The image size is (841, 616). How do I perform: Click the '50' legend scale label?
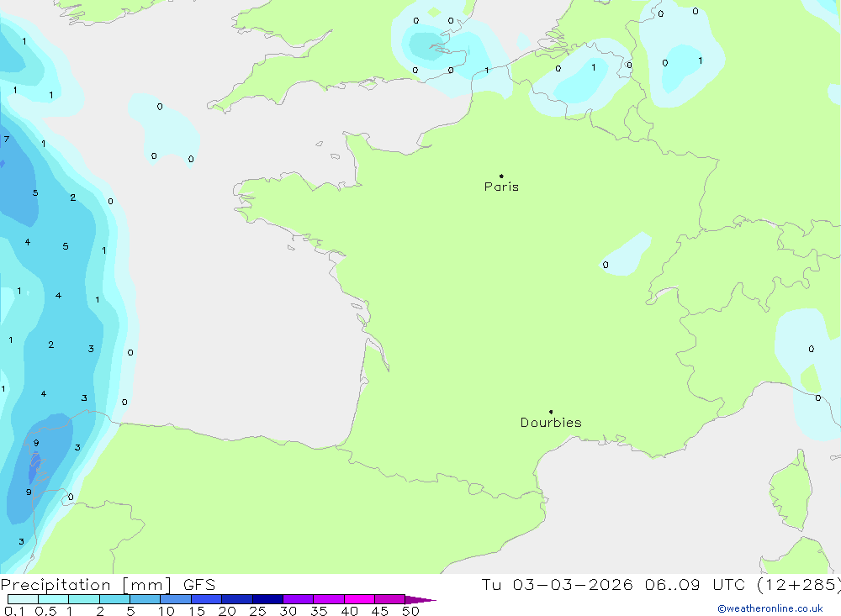tap(410, 611)
